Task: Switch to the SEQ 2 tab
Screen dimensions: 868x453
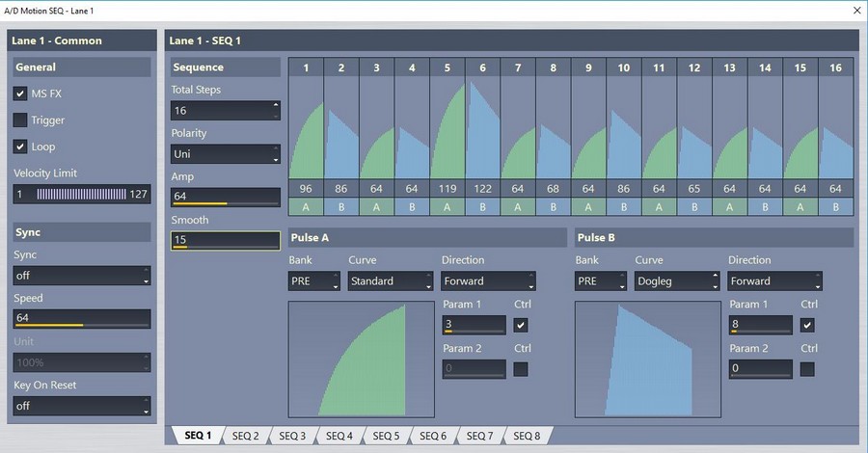Action: [x=245, y=437]
